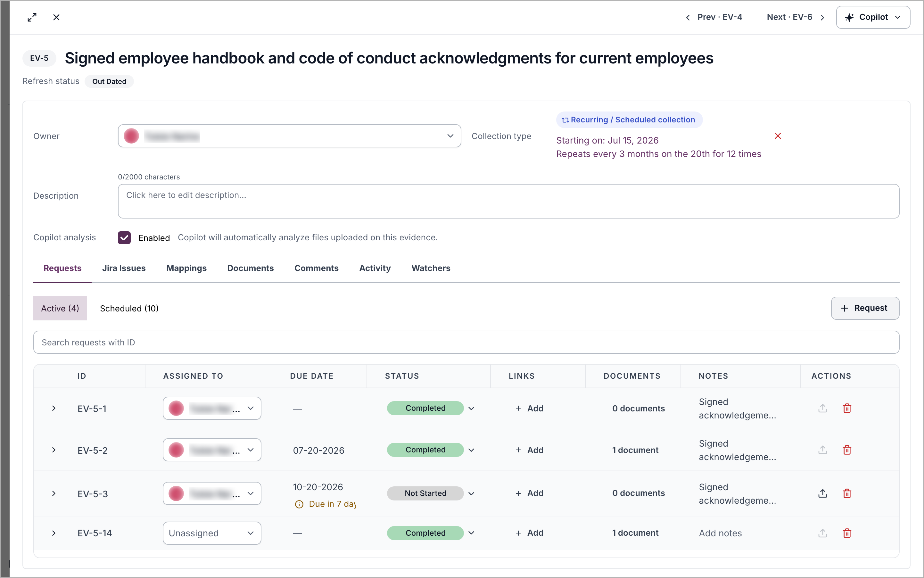Switch to the Mappings tab

point(186,268)
